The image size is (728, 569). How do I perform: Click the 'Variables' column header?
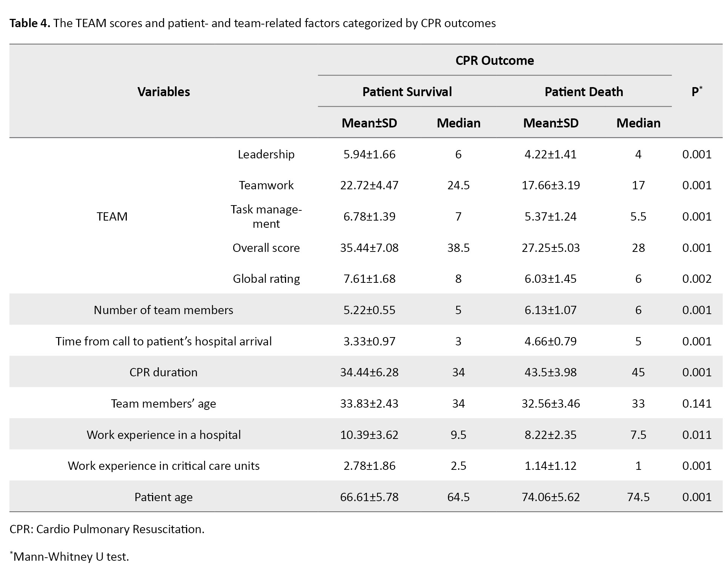(x=163, y=92)
